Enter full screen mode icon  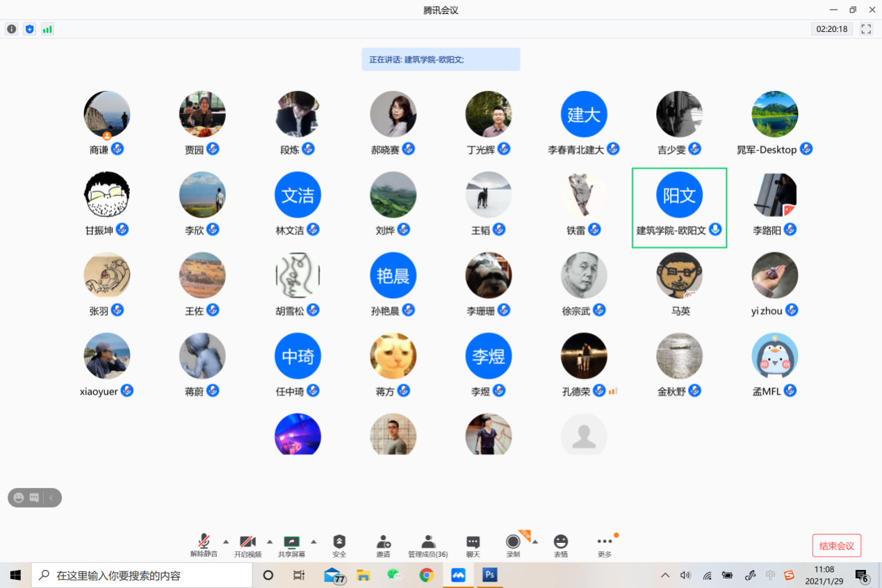(866, 29)
